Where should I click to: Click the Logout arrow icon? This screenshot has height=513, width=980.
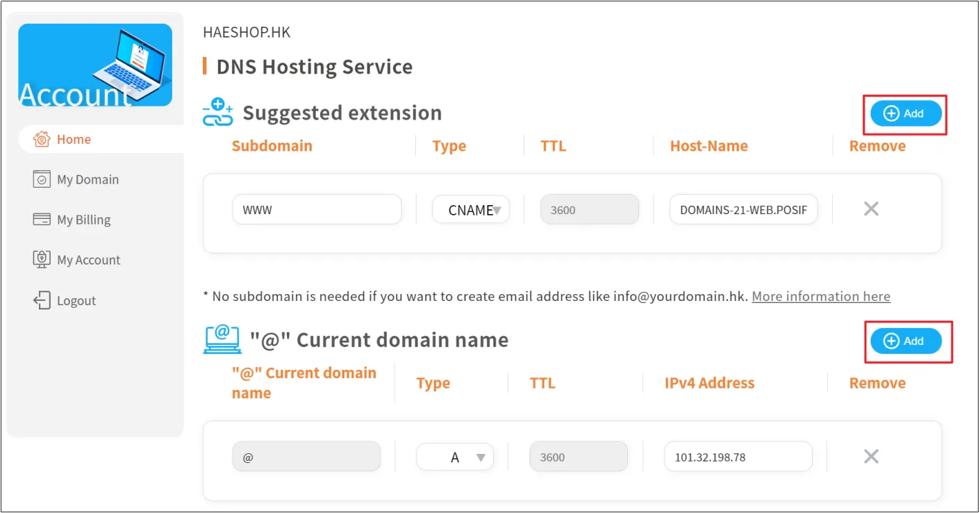click(42, 300)
